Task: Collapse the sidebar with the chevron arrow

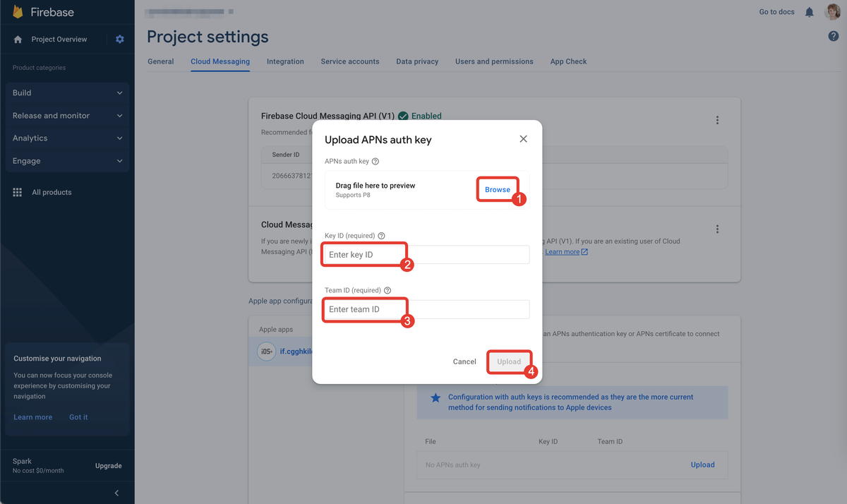Action: [116, 493]
